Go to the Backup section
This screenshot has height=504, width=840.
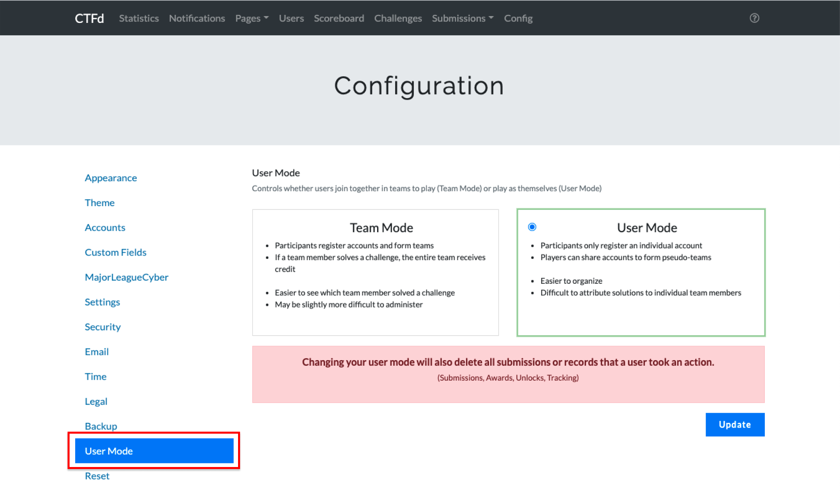click(x=101, y=426)
